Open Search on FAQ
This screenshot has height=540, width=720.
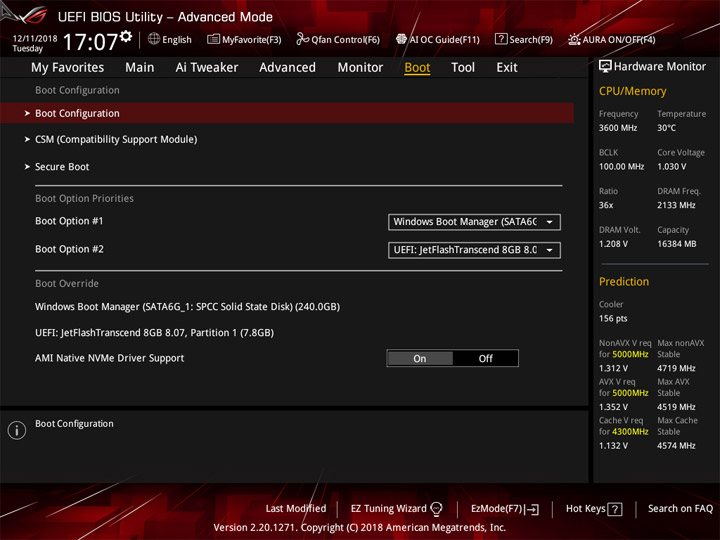(680, 508)
